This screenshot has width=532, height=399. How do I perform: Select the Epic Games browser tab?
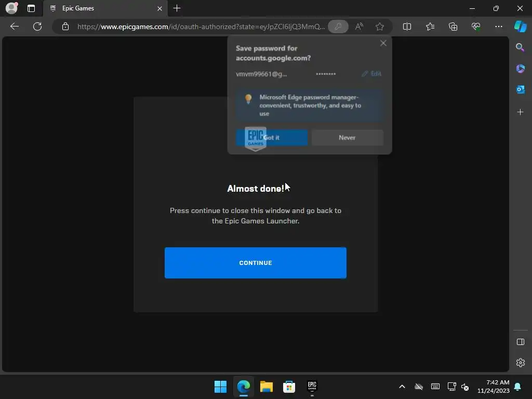[x=105, y=8]
